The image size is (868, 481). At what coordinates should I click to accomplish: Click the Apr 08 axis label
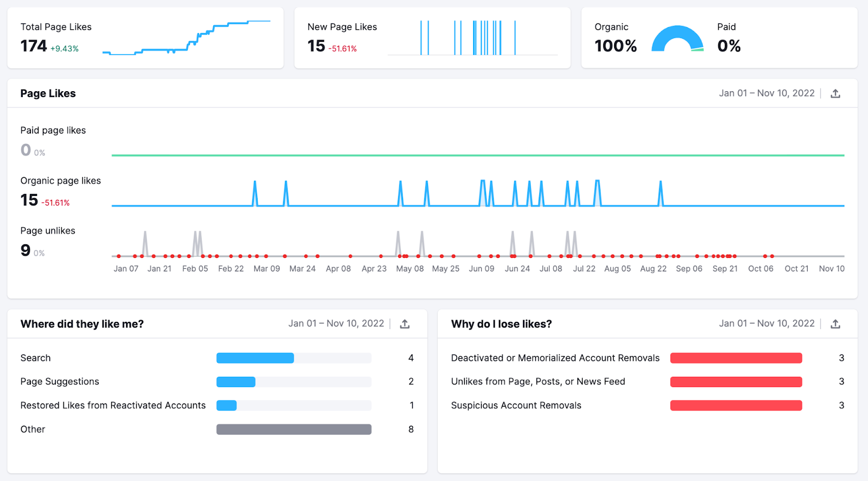pyautogui.click(x=339, y=269)
